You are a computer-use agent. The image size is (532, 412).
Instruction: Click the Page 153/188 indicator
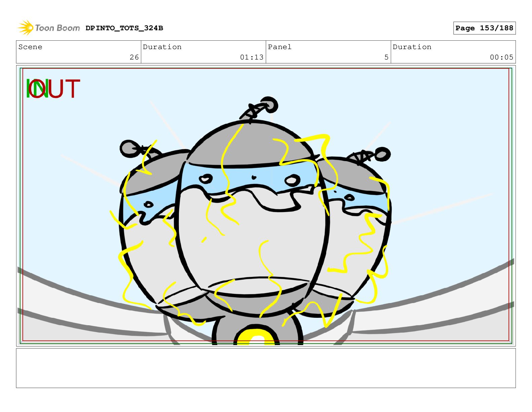[x=484, y=28]
